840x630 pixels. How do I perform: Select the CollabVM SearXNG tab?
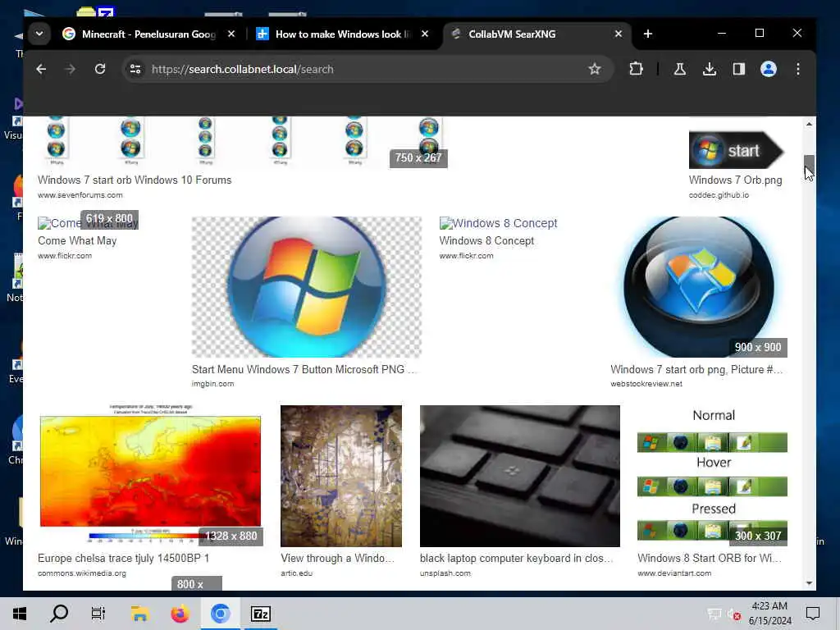(536, 34)
